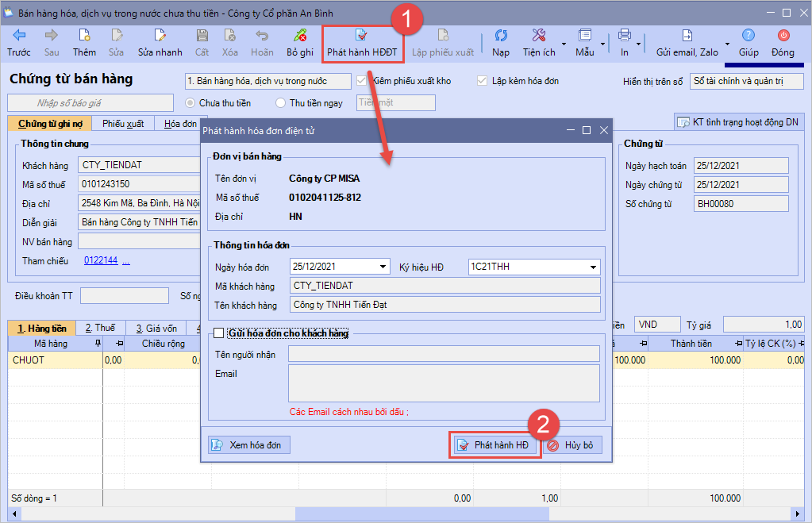Expand the Ký hiệu HĐ dropdown

coord(593,267)
